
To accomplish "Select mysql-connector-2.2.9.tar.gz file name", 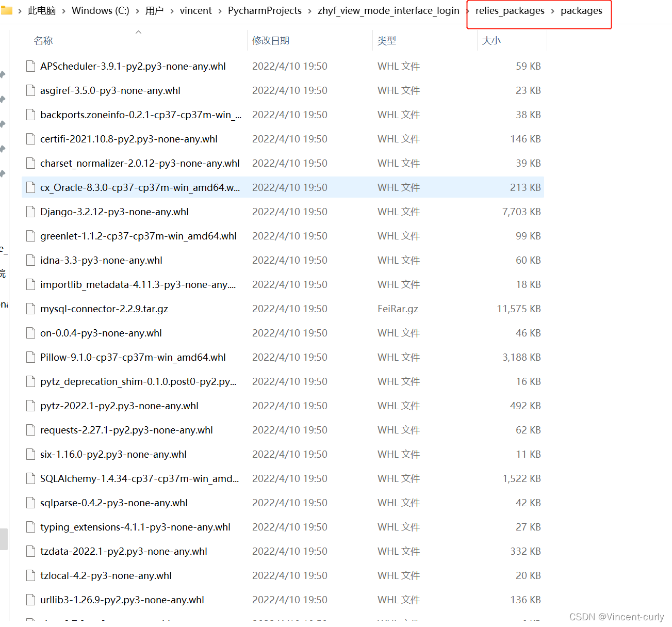I will (104, 309).
